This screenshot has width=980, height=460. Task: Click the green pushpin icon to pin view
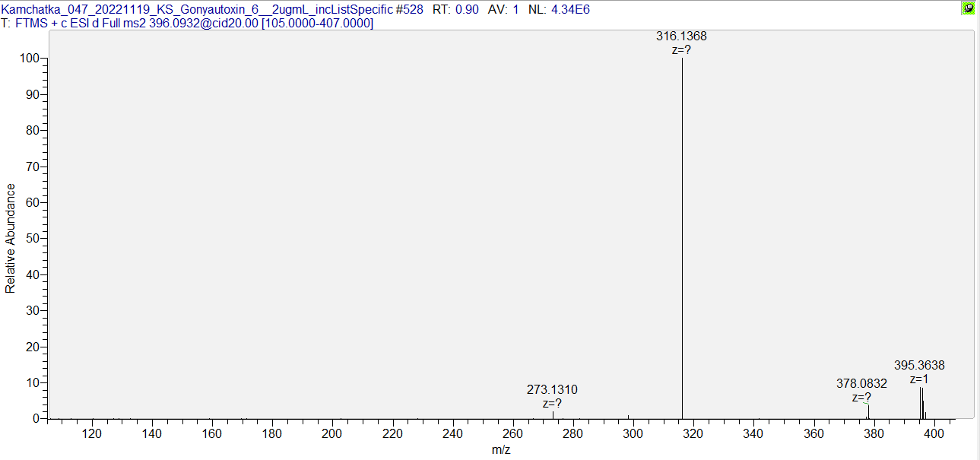(x=968, y=8)
